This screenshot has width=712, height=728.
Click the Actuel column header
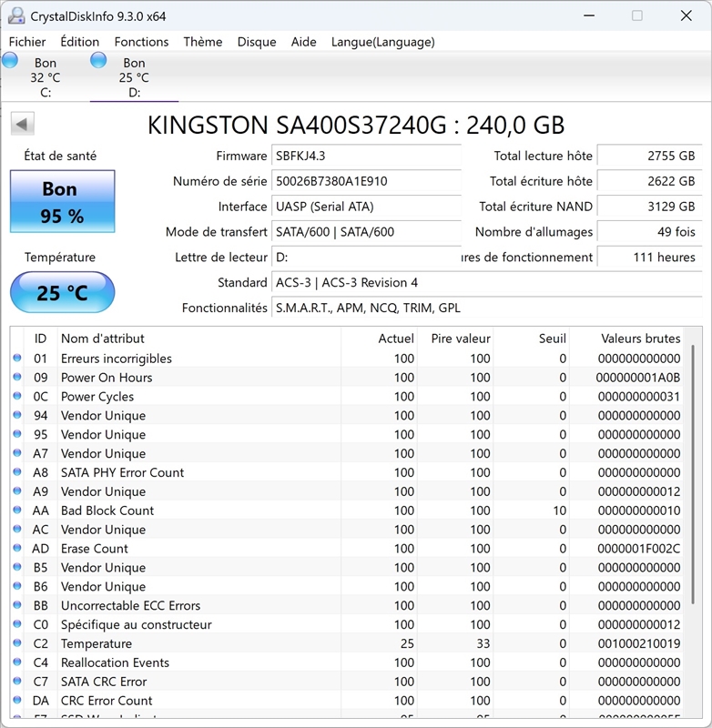(379, 339)
